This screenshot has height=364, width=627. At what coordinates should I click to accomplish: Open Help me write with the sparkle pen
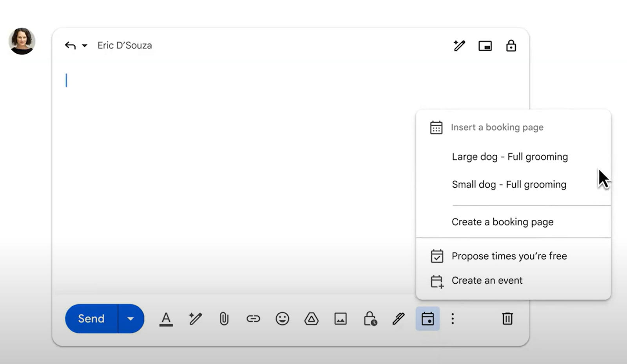pos(194,319)
